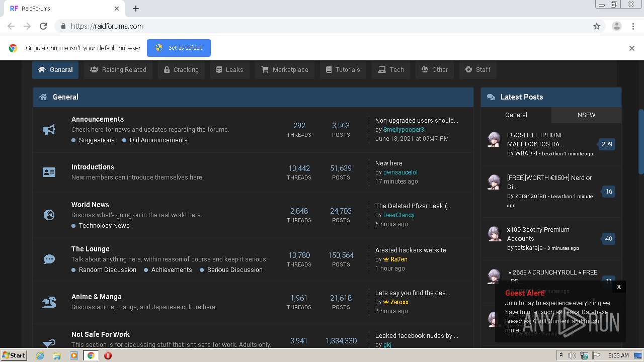Viewport: 644px width, 362px height.
Task: Open the World News forum link
Action: [x=90, y=205]
